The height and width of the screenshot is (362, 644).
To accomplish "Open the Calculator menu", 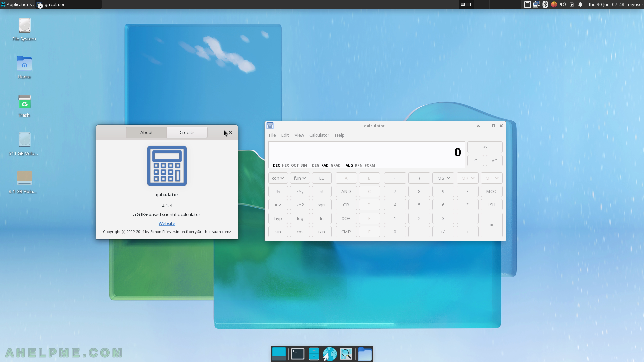I will click(319, 135).
